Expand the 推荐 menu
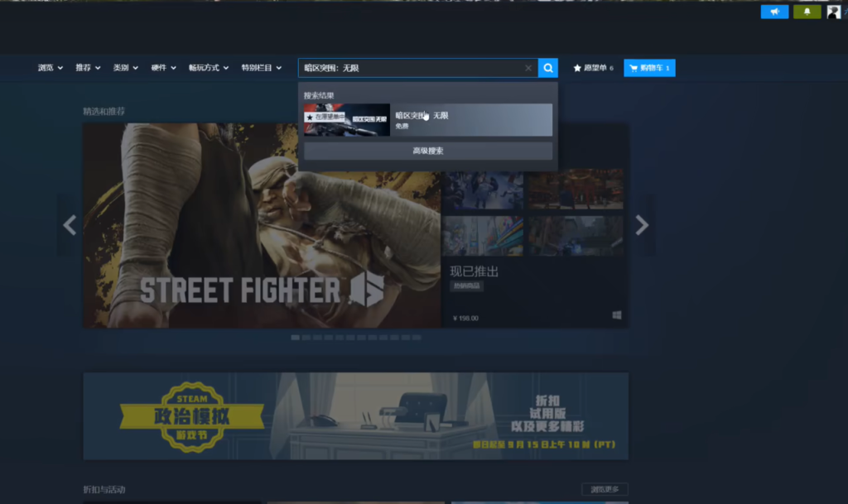The image size is (848, 504). pos(88,68)
